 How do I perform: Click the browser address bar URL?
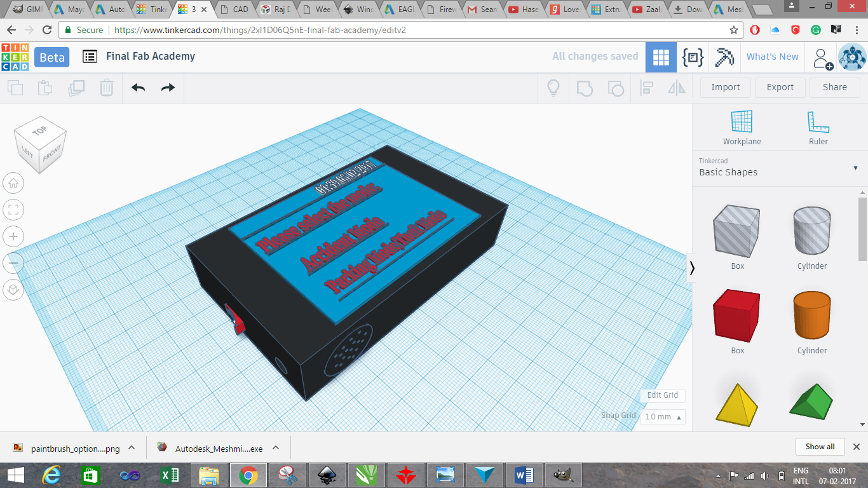pyautogui.click(x=260, y=30)
